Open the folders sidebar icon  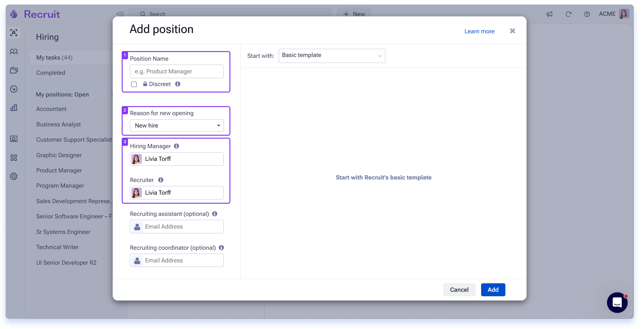pos(14,70)
